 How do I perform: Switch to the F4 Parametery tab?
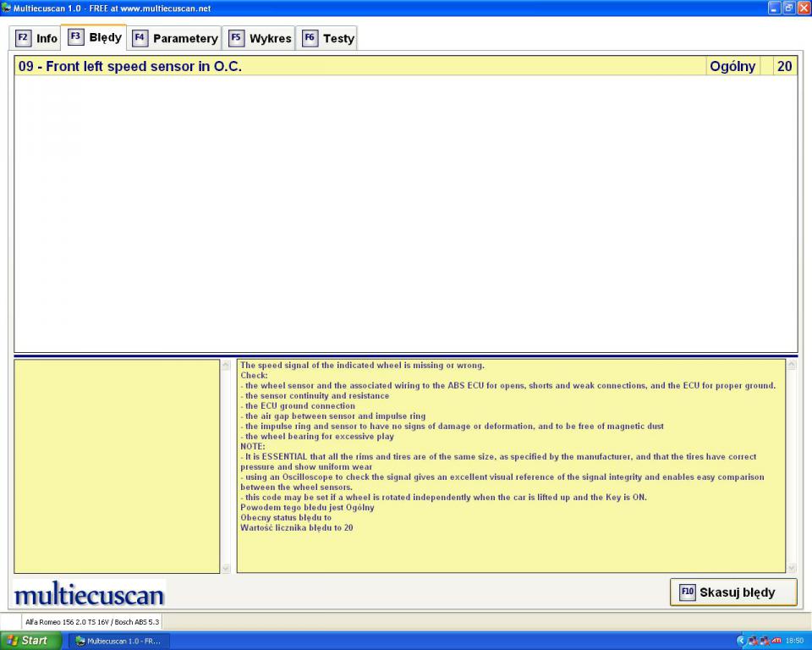pos(174,38)
